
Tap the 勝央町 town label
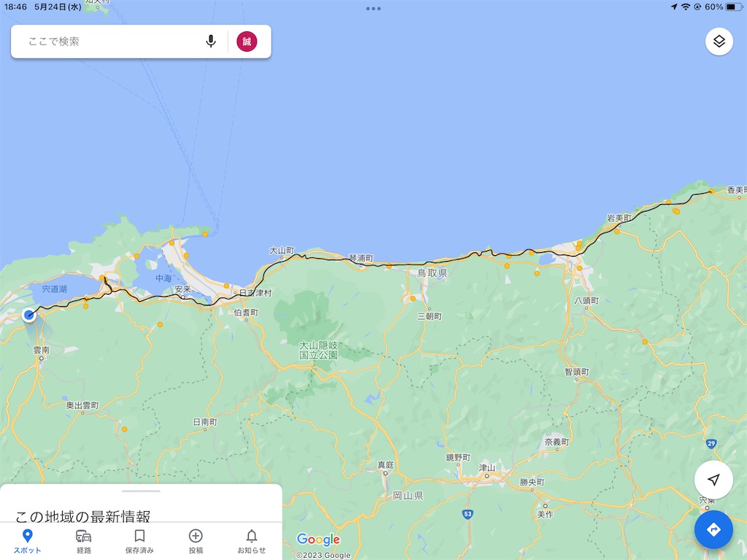coord(532,482)
